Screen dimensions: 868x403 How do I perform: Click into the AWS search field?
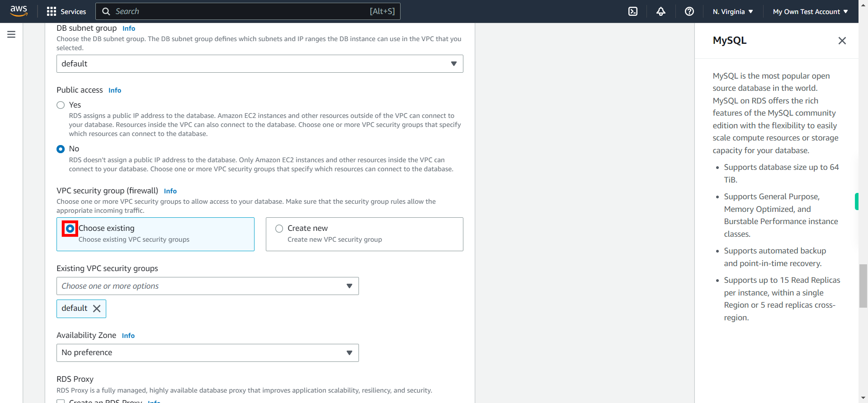(x=248, y=11)
